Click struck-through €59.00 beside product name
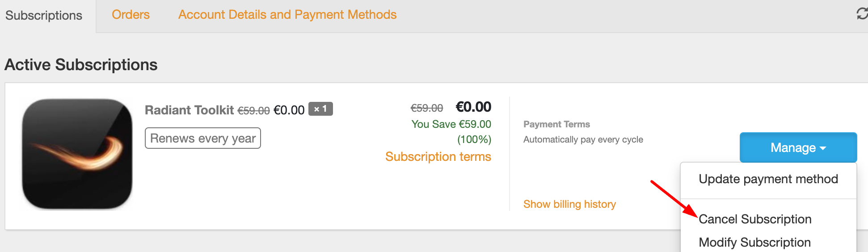Viewport: 868px width, 252px height. [x=253, y=110]
